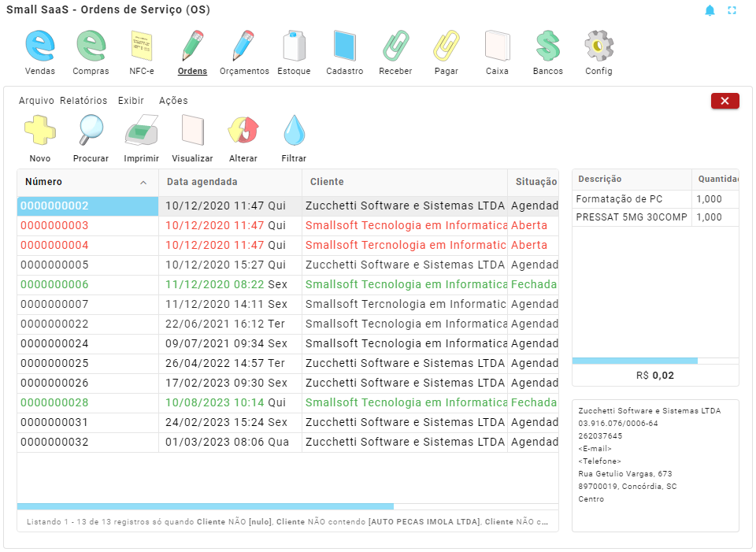Open the NFC-e notes icon
The width and height of the screenshot is (756, 552).
[142, 46]
